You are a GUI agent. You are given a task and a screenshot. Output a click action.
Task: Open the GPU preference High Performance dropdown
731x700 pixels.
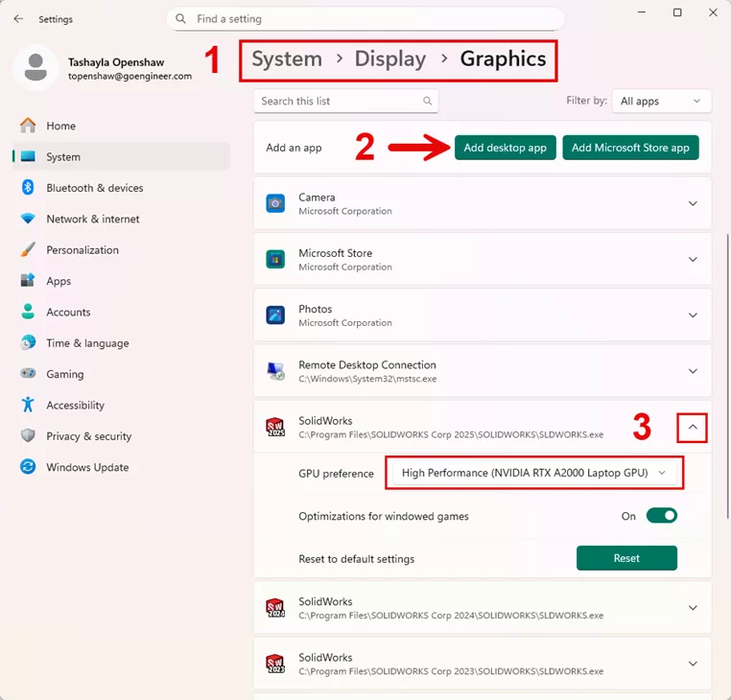point(534,473)
